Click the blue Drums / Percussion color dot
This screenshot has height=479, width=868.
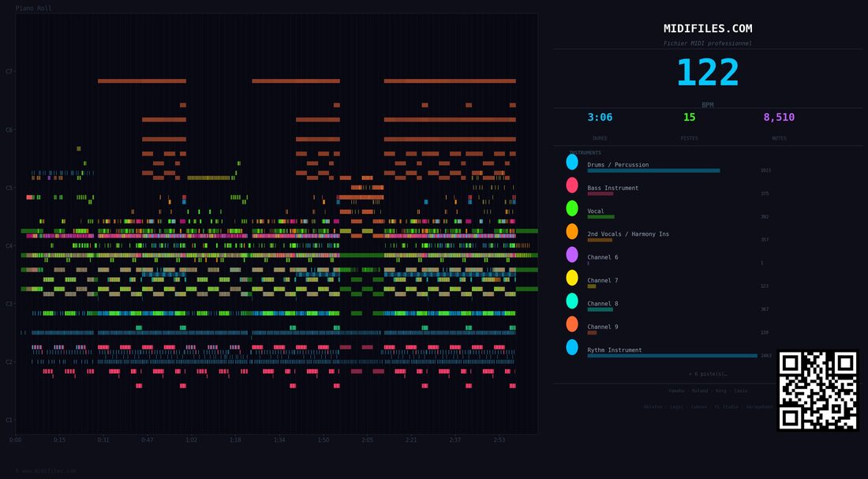pos(572,163)
